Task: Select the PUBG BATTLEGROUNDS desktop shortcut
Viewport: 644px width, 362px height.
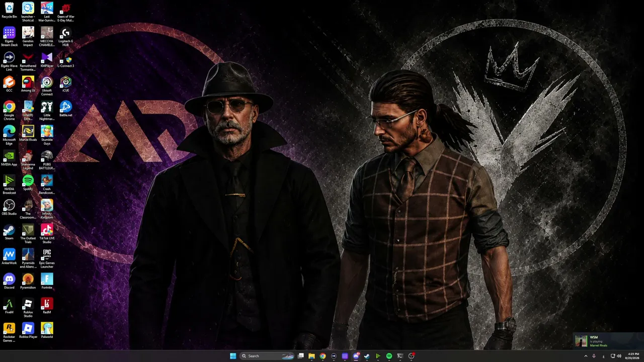Action: [x=47, y=160]
